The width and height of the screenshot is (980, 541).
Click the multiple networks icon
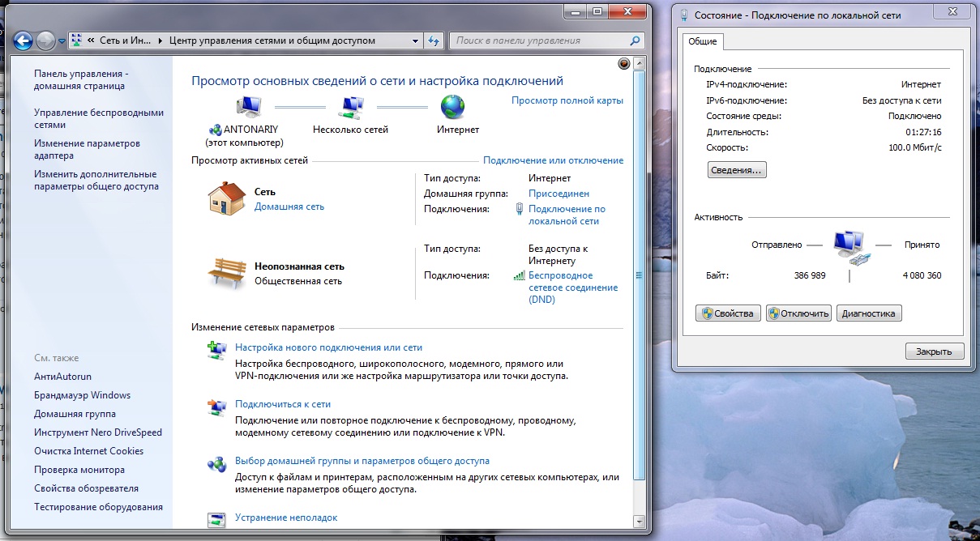(351, 107)
